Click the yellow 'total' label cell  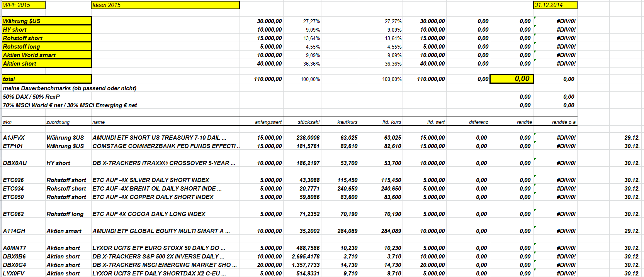[47, 79]
